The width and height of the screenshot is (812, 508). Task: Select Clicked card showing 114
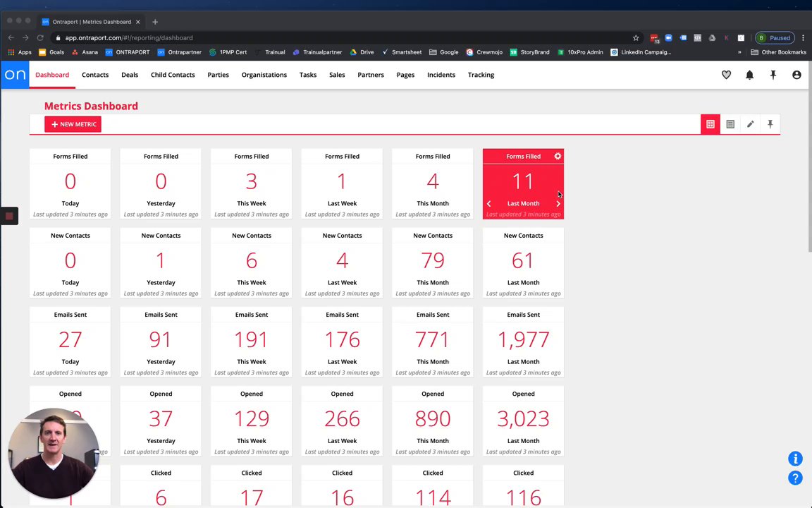click(432, 486)
